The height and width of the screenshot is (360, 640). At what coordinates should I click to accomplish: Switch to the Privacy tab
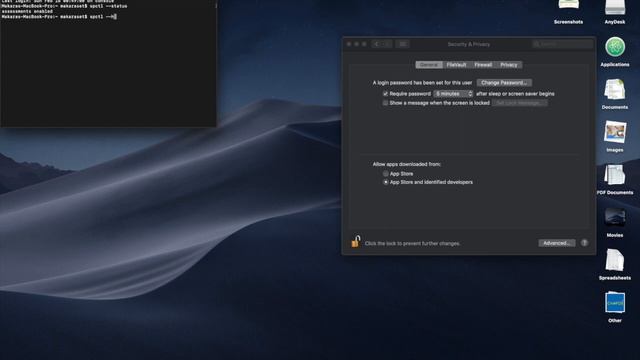[509, 65]
